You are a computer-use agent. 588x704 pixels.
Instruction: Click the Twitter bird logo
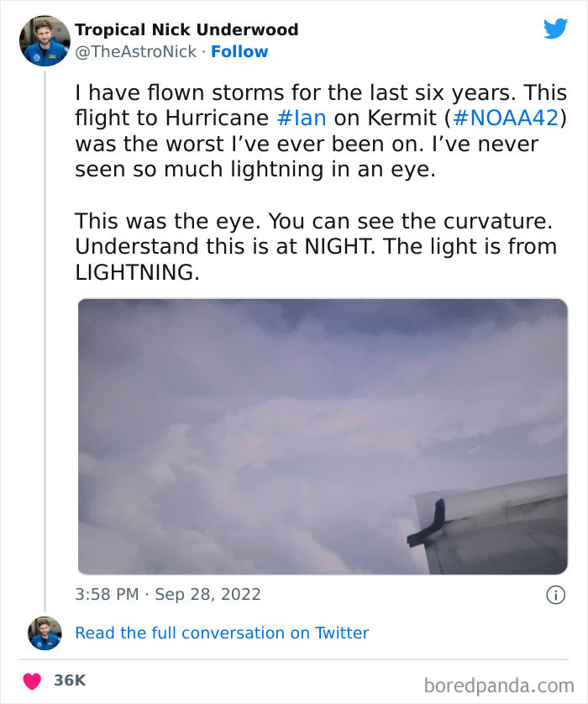(x=555, y=29)
